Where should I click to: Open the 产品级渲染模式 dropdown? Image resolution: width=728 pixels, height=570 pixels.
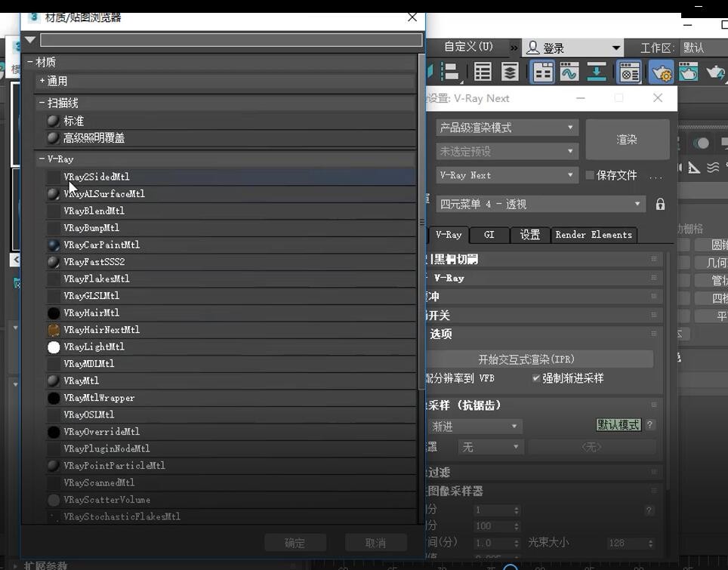[507, 128]
